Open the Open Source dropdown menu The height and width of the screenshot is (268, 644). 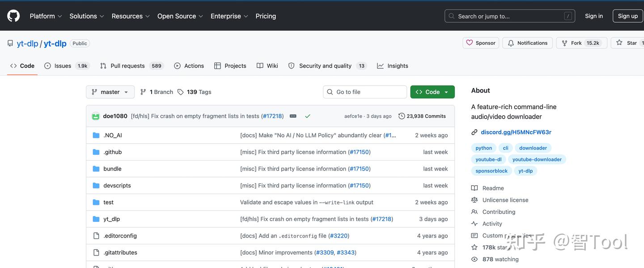pos(180,16)
